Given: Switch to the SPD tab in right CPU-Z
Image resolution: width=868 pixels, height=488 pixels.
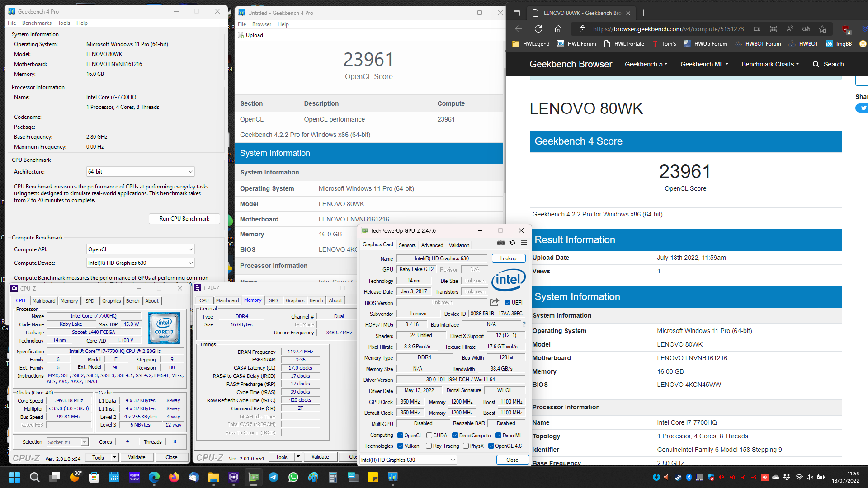Looking at the screenshot, I should pyautogui.click(x=274, y=300).
